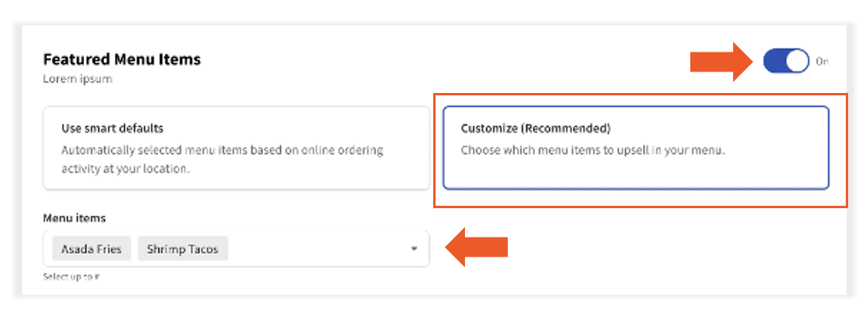Click empty space in Menu items field

(x=317, y=249)
